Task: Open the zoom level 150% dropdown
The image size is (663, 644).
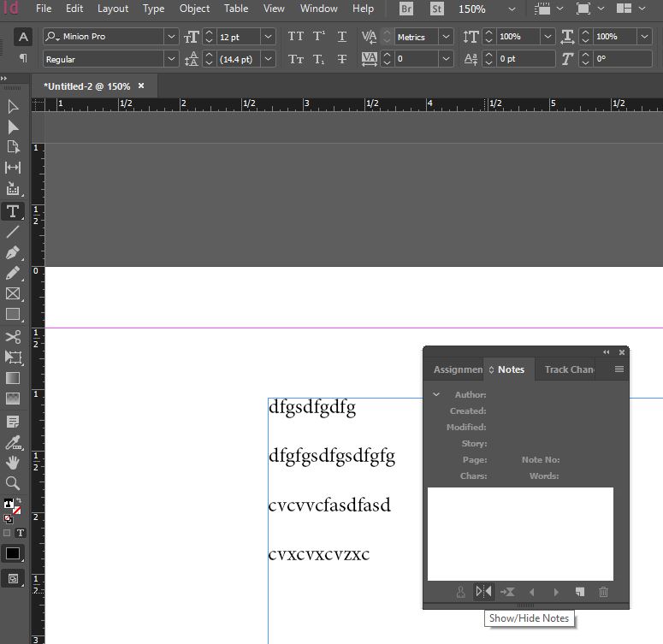Action: click(x=512, y=9)
